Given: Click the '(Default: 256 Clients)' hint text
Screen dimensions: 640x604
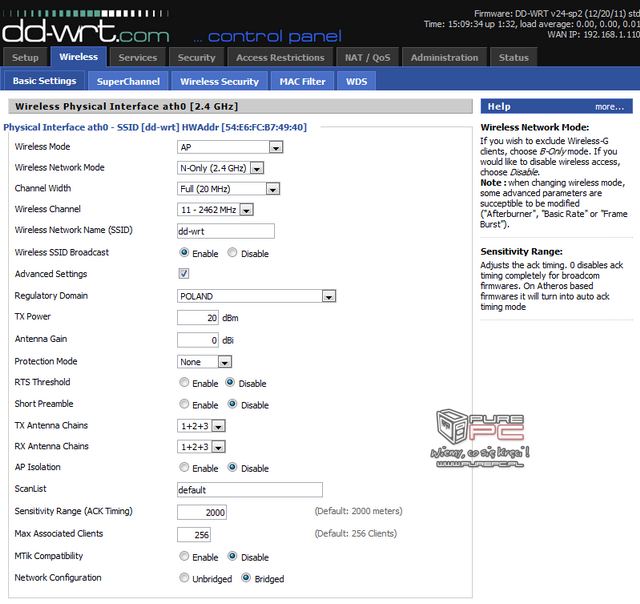Looking at the screenshot, I should click(356, 534).
